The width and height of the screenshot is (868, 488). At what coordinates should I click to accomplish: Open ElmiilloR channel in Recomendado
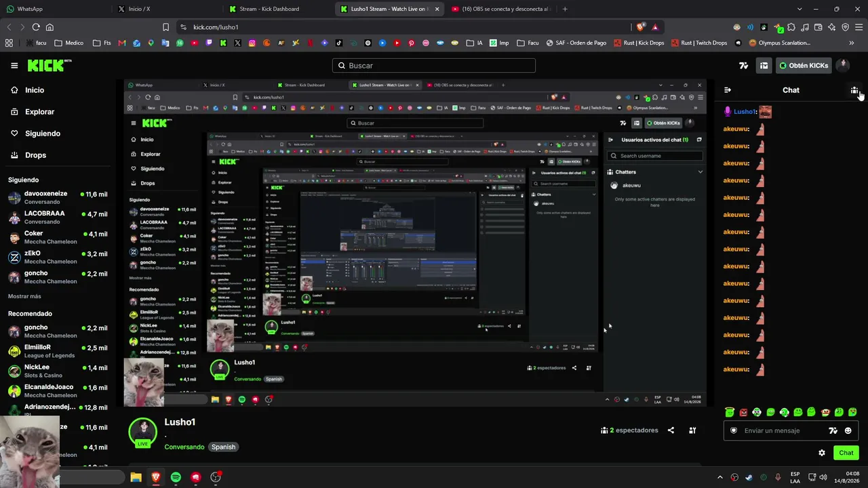coord(58,351)
